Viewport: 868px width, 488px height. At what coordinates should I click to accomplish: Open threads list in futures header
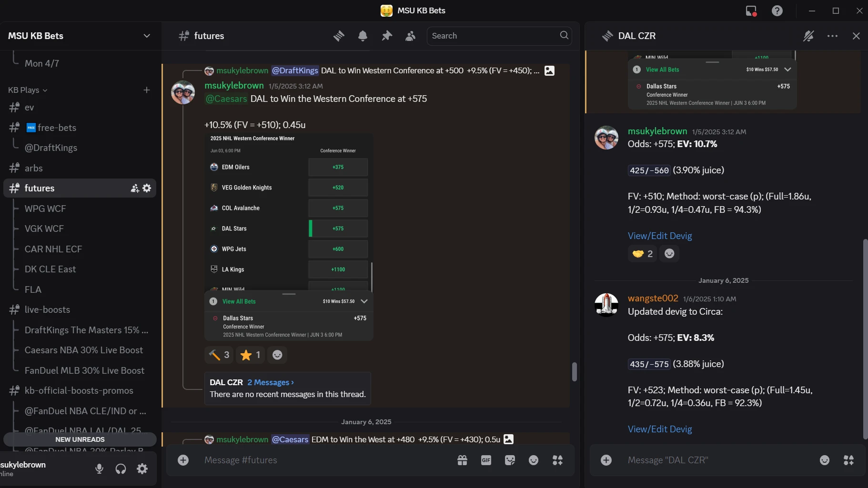pyautogui.click(x=339, y=36)
